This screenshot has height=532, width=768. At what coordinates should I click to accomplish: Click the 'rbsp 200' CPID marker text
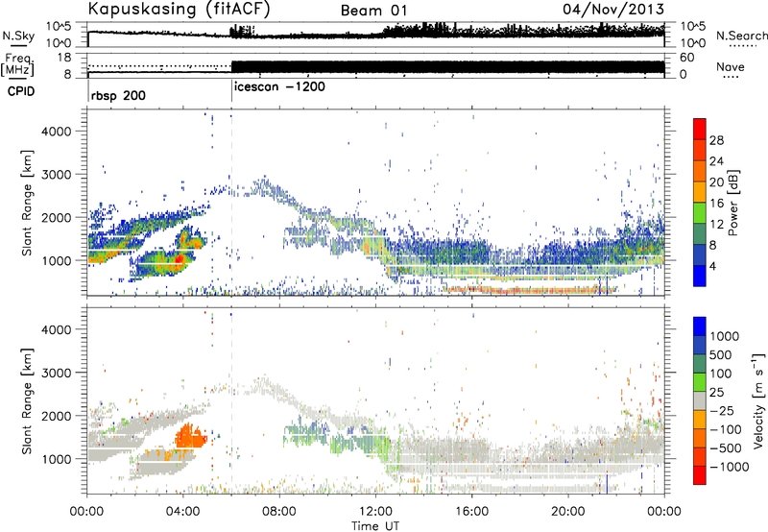(x=118, y=95)
